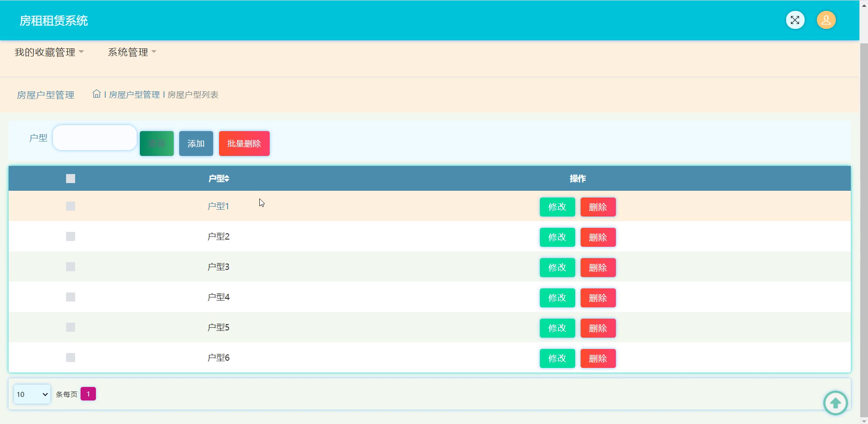Sort table by the 户型 column arrows
This screenshot has width=868, height=424.
(x=227, y=179)
